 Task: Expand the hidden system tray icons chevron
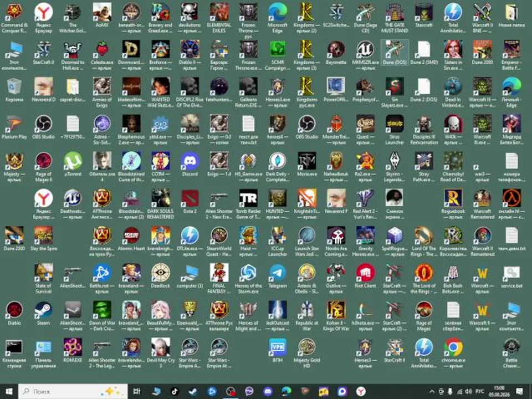tap(432, 392)
